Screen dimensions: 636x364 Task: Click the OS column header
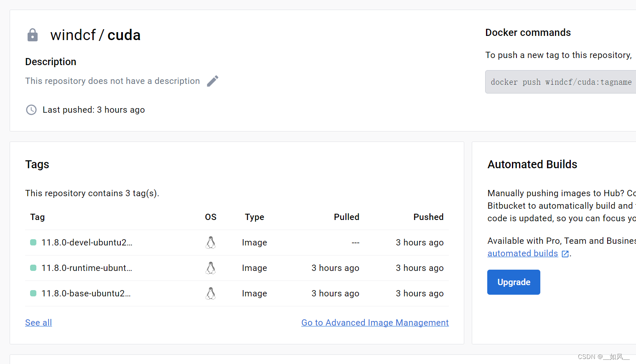[x=211, y=217]
